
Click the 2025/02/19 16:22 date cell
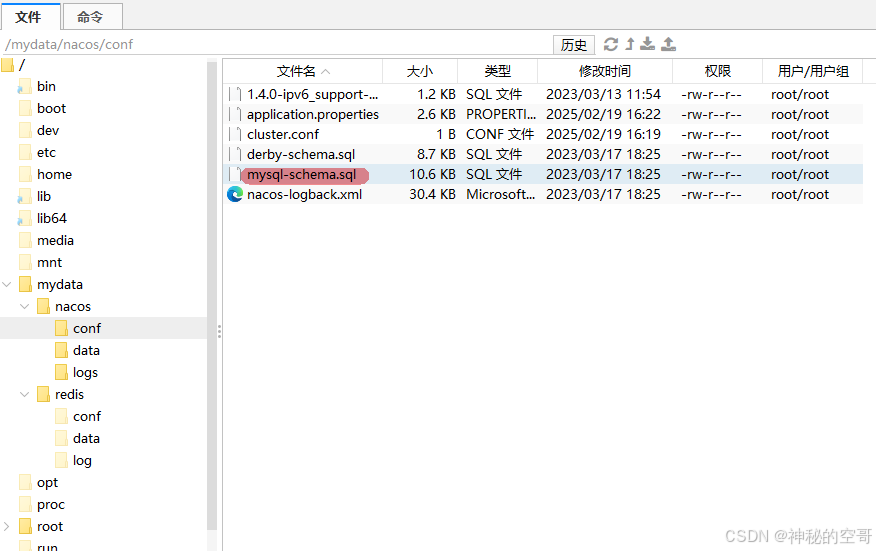[x=603, y=115]
